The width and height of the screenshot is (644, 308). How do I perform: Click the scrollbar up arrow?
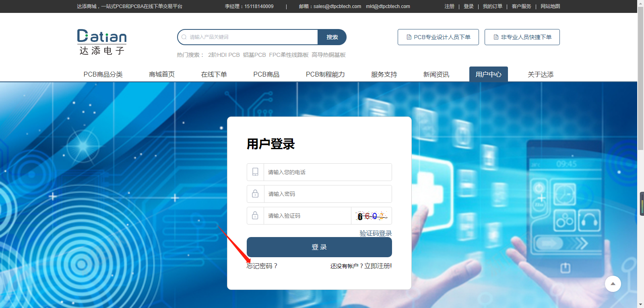640,3
